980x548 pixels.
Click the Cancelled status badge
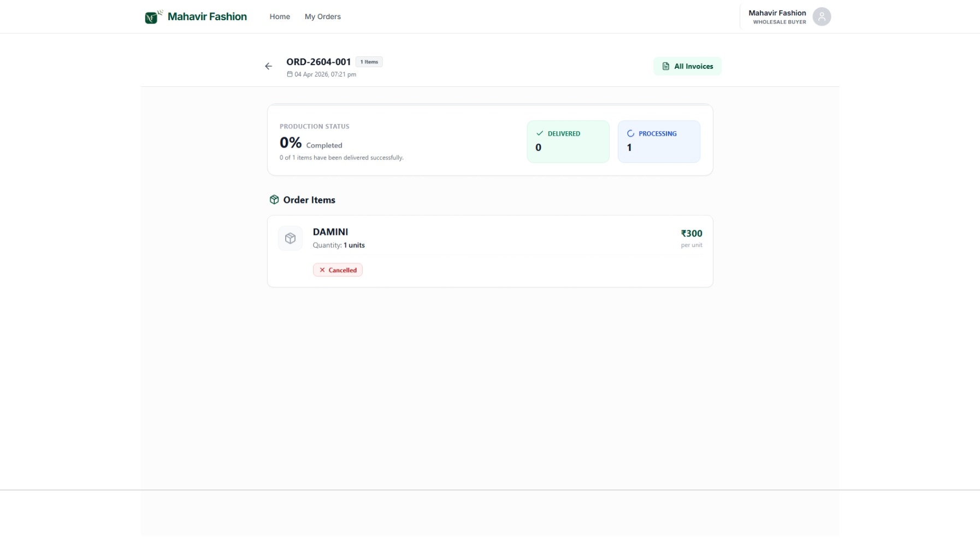coord(338,270)
